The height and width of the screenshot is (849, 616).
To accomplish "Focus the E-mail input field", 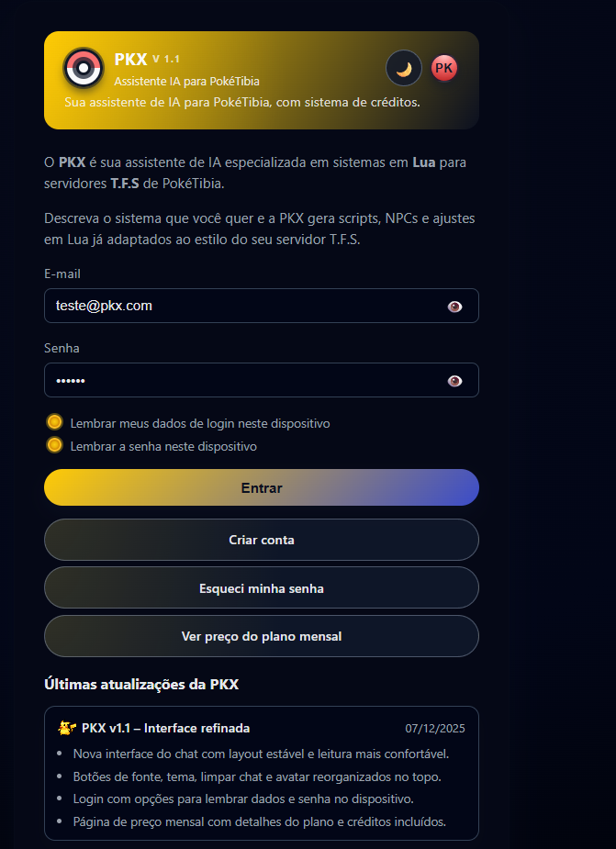I will click(239, 307).
